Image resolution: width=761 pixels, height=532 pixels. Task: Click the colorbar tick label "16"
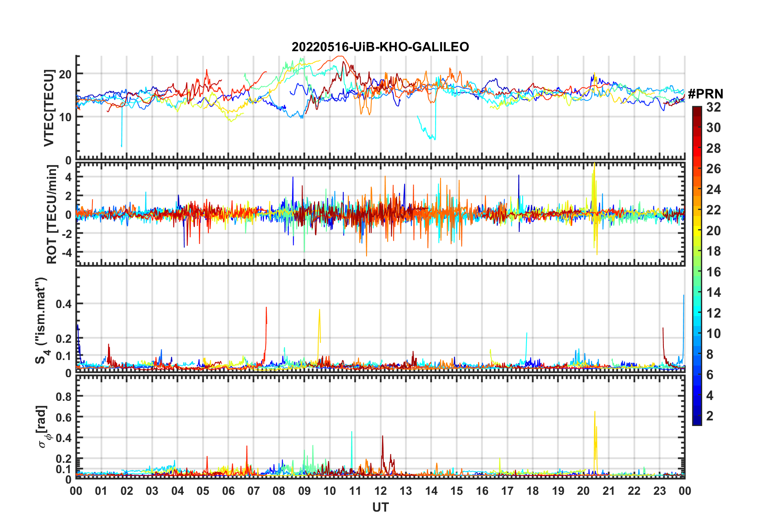(x=713, y=272)
